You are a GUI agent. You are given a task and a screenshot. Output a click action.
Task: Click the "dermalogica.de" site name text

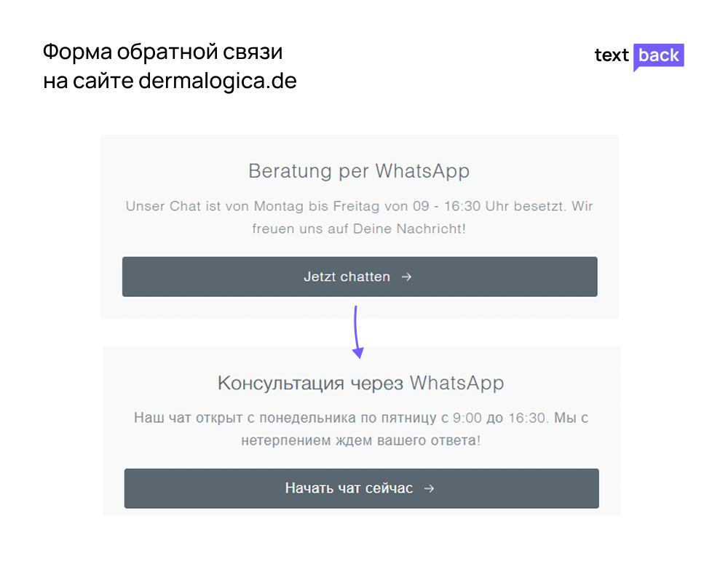pos(217,81)
